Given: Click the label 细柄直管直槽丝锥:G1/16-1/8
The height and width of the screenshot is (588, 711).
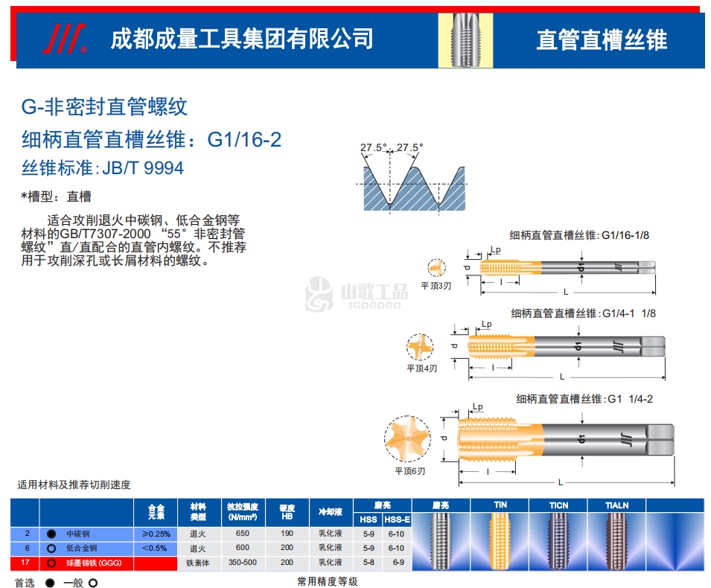Looking at the screenshot, I should 579,235.
